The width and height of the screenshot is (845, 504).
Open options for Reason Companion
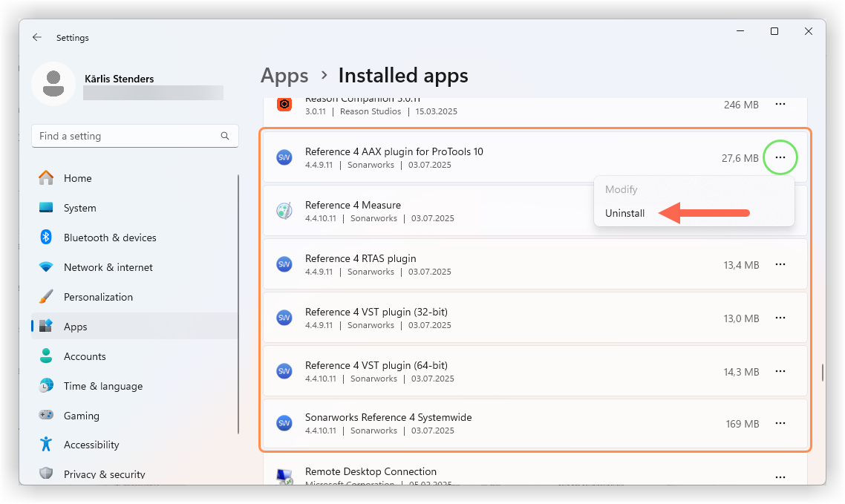(780, 104)
